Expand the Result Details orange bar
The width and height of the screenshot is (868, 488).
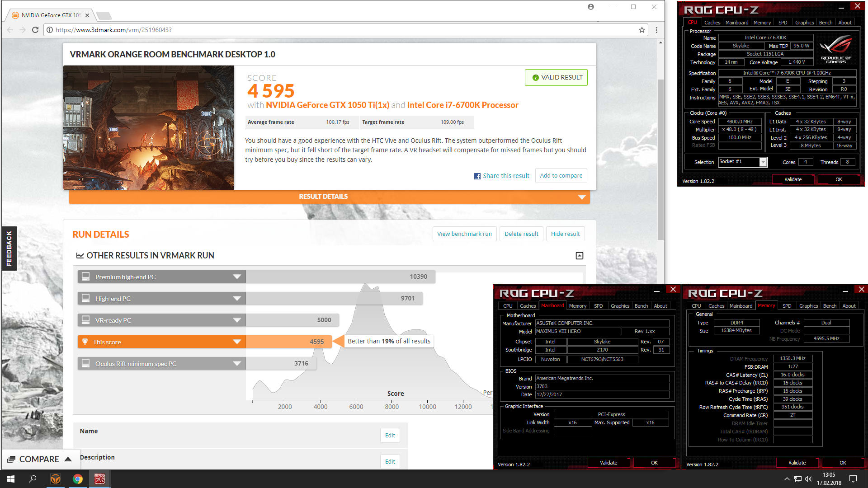coord(330,197)
